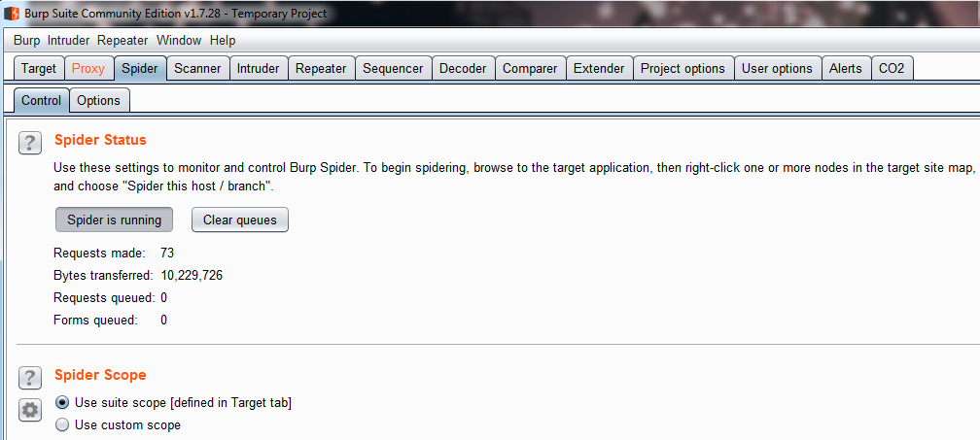Click the Bytes transferred value 10,229,726
This screenshot has height=440, width=980.
192,275
